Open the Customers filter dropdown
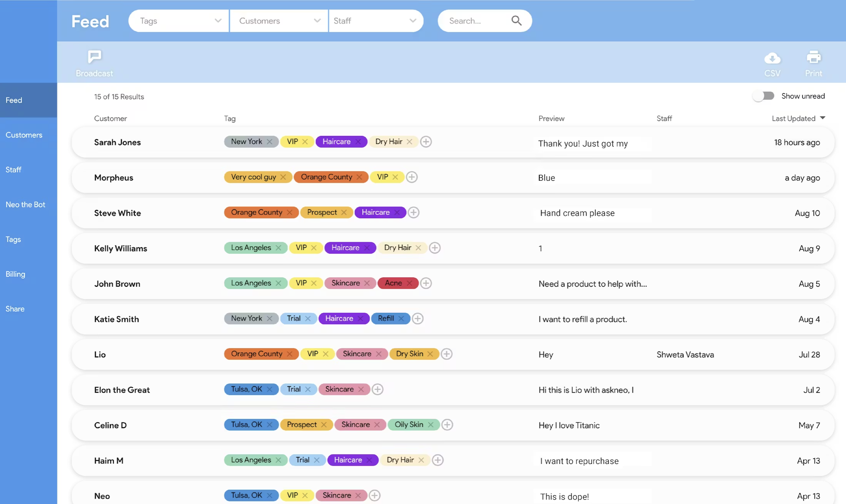Image resolution: width=846 pixels, height=504 pixels. [x=278, y=20]
